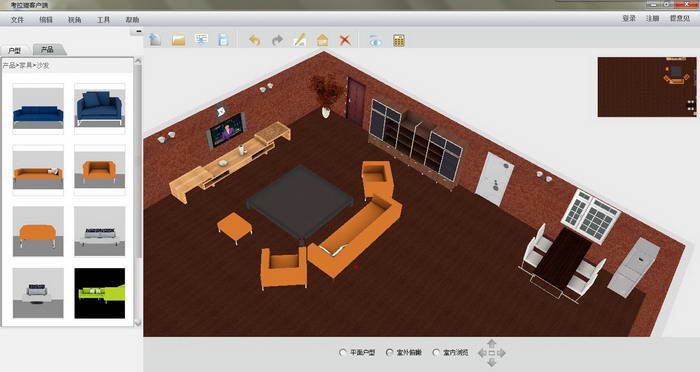700x372 pixels.
Task: Select the 室内浏览 radio button
Action: point(436,353)
